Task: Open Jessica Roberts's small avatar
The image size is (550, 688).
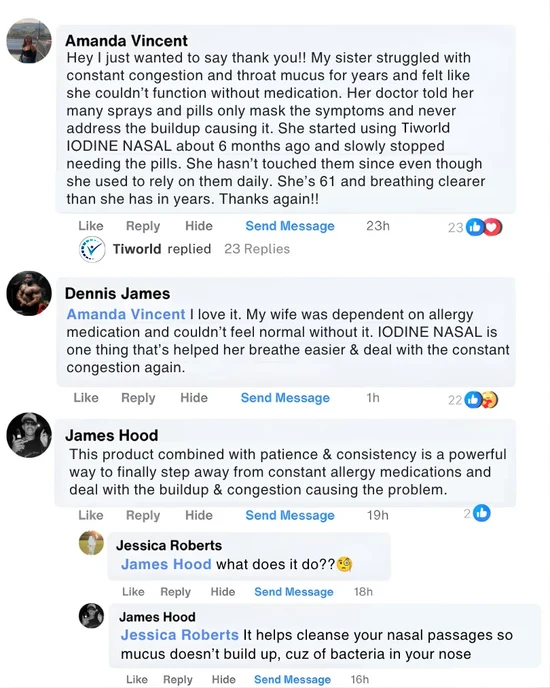Action: tap(91, 543)
